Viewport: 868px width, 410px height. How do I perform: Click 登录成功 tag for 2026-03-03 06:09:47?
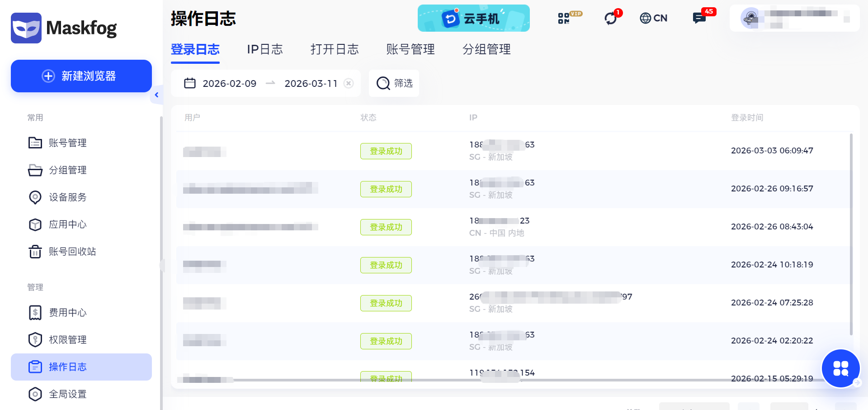click(x=386, y=151)
